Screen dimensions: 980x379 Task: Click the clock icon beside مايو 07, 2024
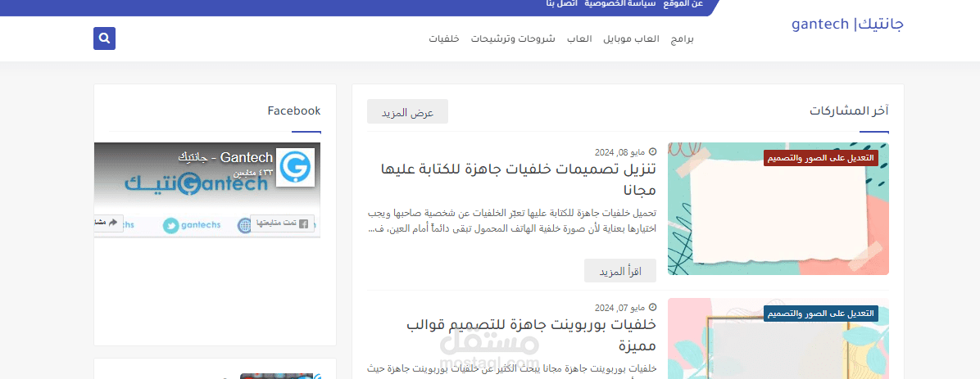pyautogui.click(x=653, y=307)
